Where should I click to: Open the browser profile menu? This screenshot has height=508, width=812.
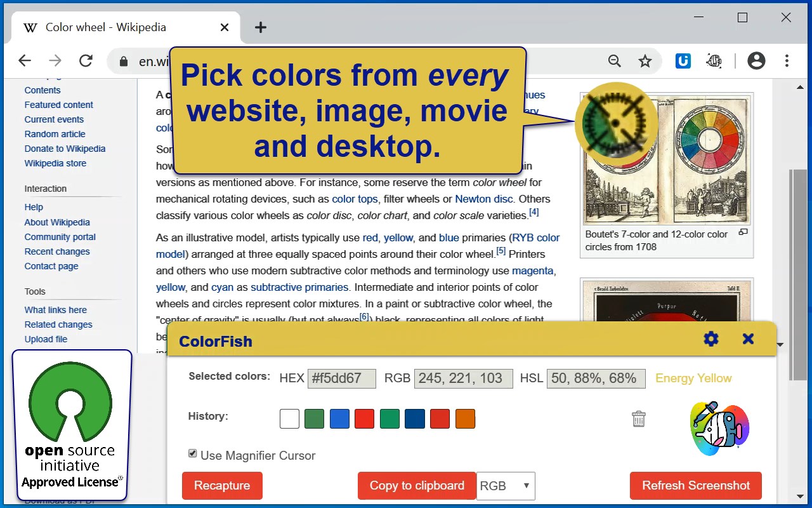click(756, 61)
